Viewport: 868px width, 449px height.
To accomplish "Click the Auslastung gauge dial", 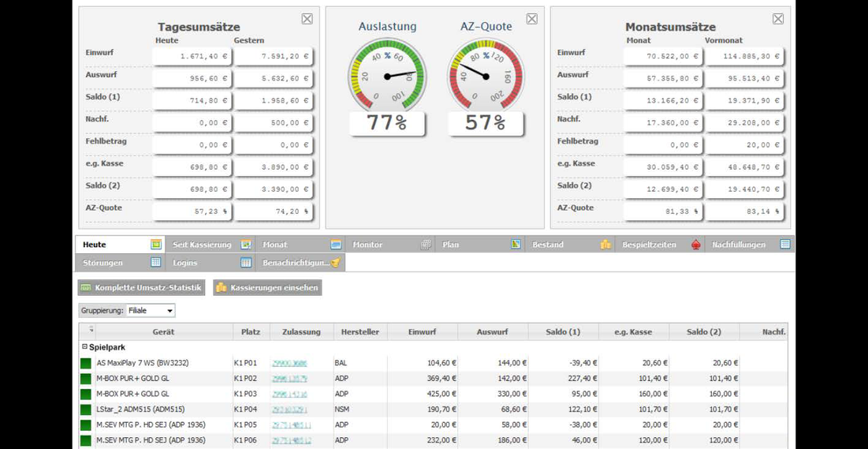I will (x=387, y=75).
